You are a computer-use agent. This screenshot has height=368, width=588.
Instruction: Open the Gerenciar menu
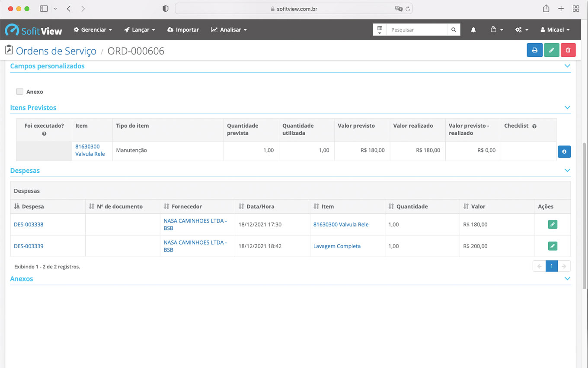pyautogui.click(x=93, y=30)
